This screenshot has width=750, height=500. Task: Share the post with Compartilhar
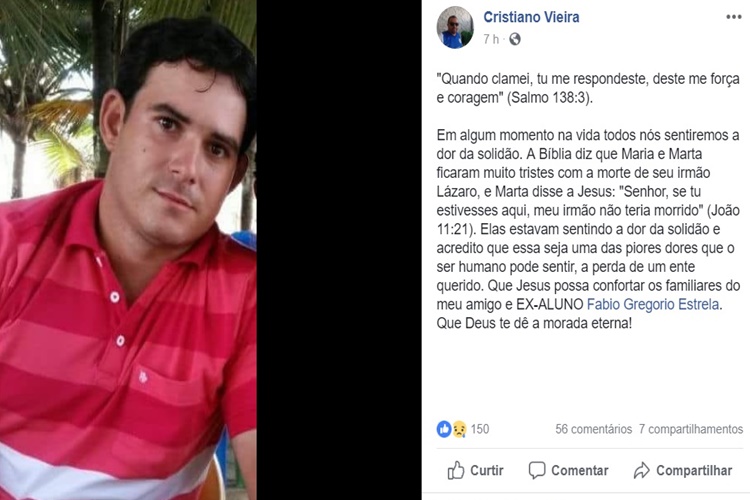pyautogui.click(x=683, y=470)
